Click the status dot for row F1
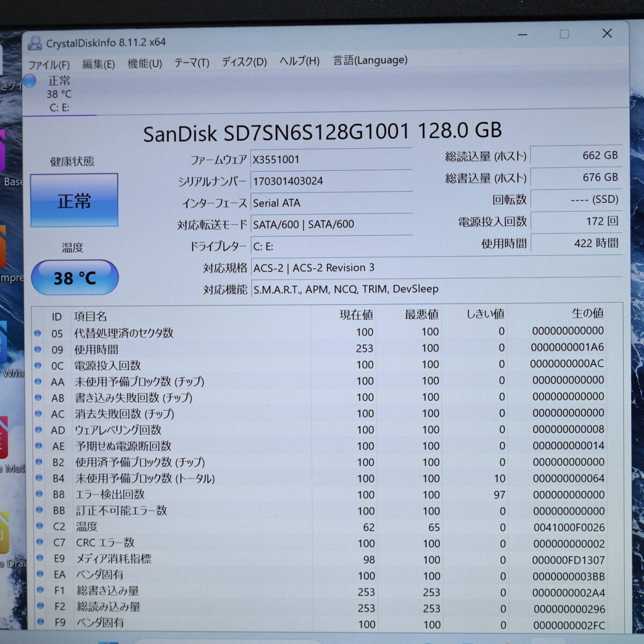The width and height of the screenshot is (644, 644). [x=40, y=590]
